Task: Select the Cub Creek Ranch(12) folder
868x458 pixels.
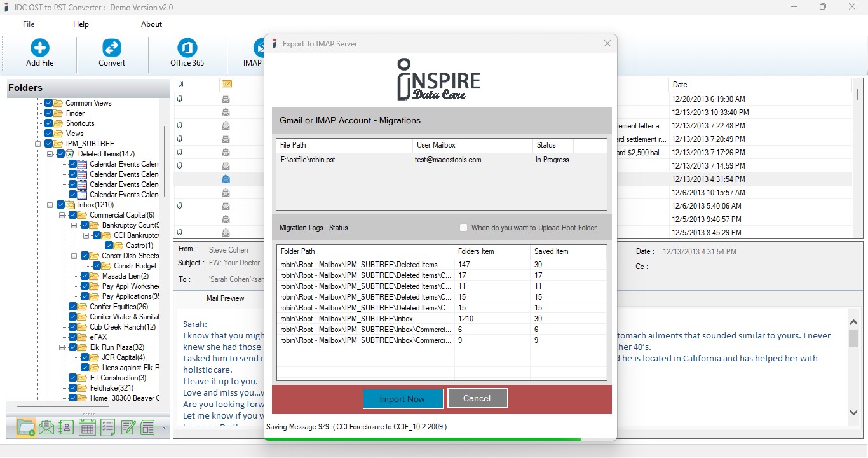Action: tap(122, 327)
